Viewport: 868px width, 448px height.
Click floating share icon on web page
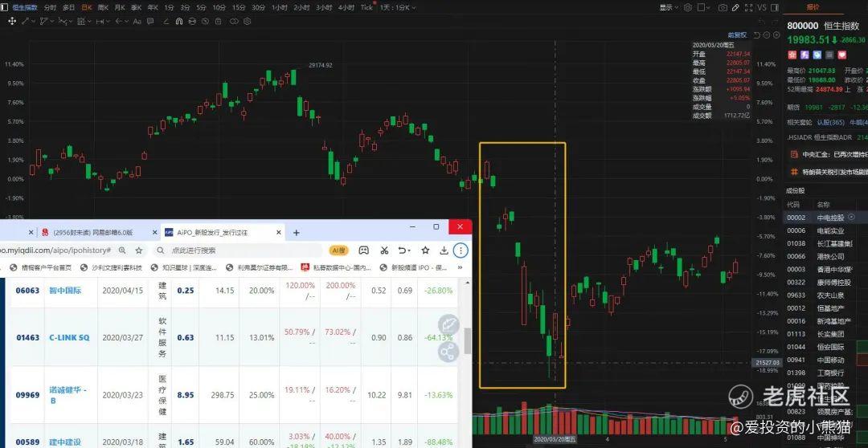tap(448, 351)
